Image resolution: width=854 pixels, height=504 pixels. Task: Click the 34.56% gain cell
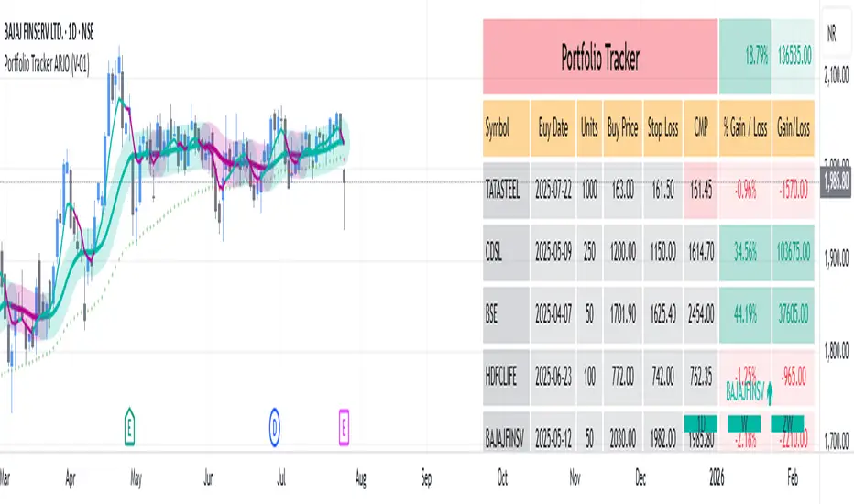[745, 252]
